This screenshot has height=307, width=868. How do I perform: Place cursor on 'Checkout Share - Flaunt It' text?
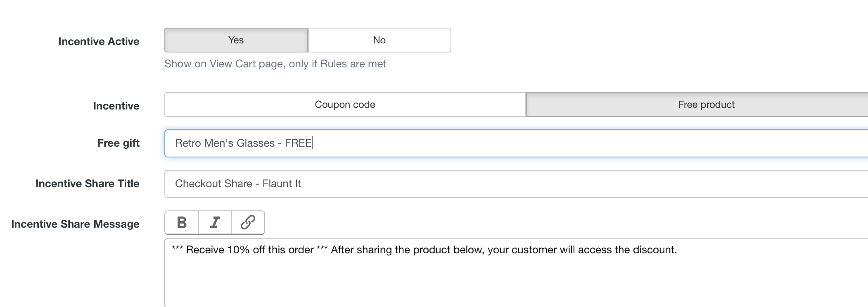point(238,183)
